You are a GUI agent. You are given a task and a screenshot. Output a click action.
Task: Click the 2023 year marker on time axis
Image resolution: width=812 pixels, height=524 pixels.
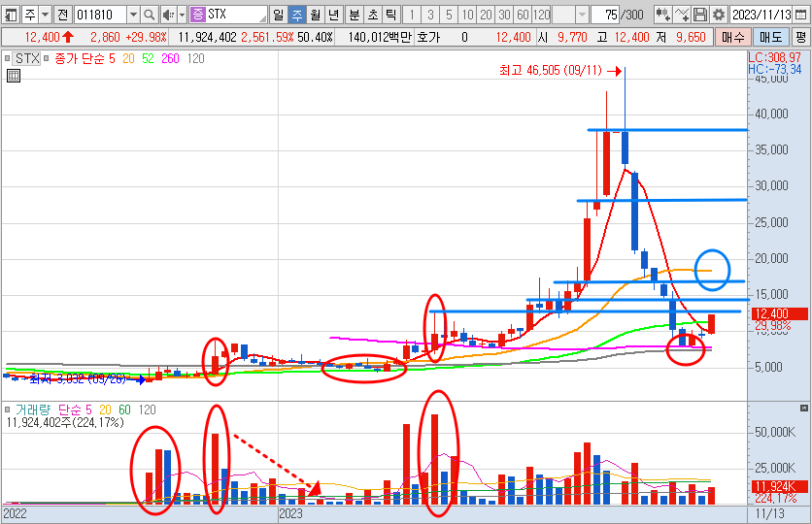[x=290, y=513]
